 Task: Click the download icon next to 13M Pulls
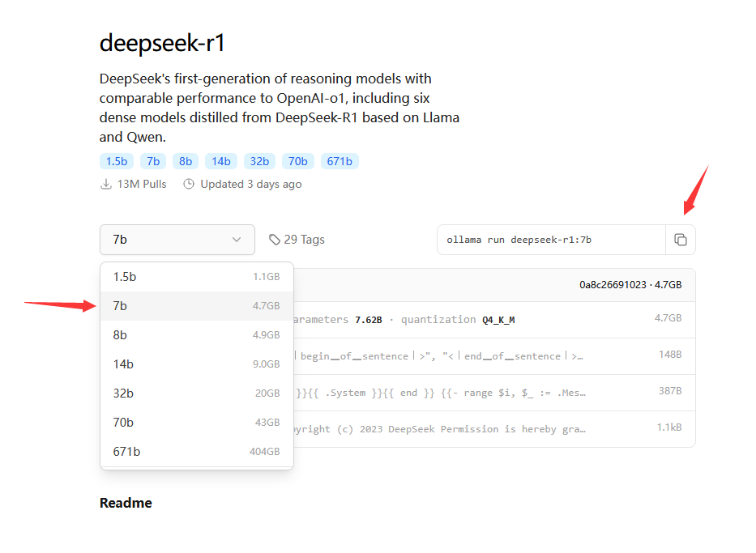(105, 185)
